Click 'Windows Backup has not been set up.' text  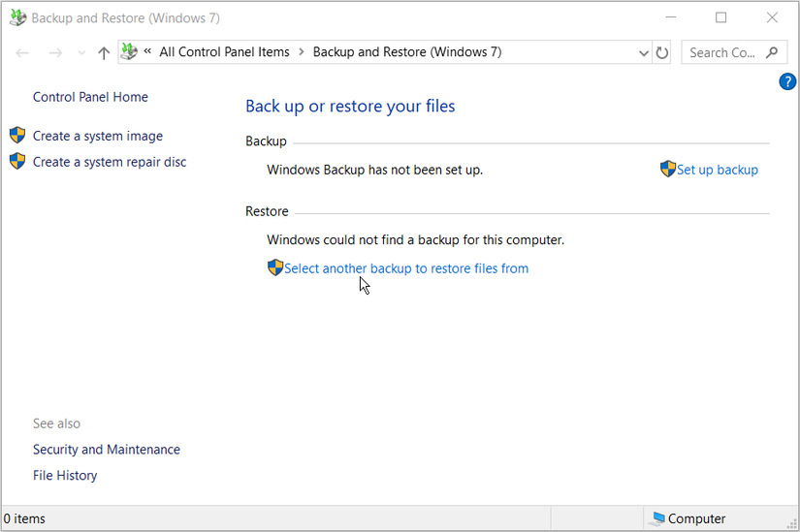pos(374,170)
